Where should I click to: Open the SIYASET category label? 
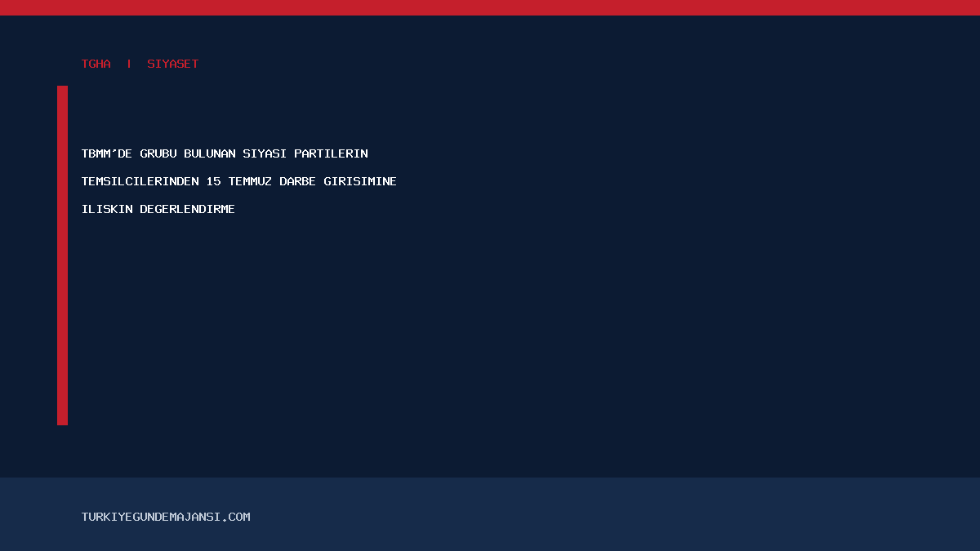[173, 64]
